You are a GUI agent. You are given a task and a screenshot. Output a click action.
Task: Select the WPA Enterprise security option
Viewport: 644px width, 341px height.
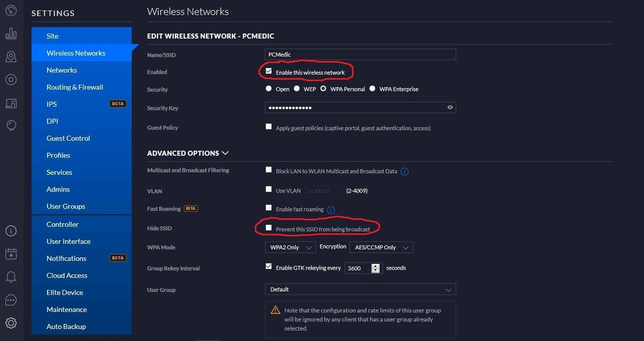click(372, 89)
